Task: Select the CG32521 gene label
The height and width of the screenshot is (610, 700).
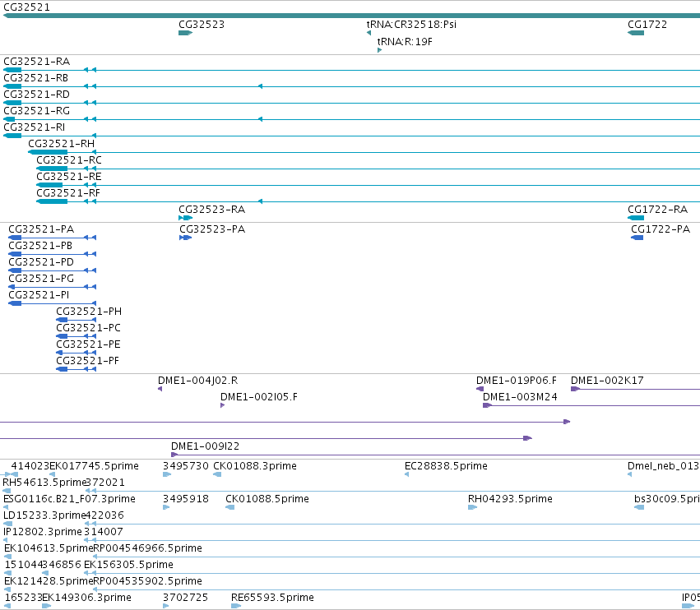Action: click(x=27, y=7)
